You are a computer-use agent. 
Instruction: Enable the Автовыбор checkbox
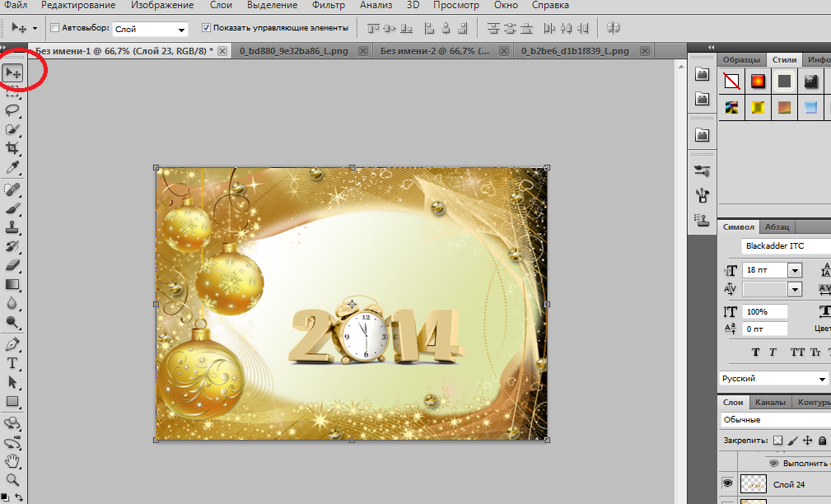pos(54,27)
